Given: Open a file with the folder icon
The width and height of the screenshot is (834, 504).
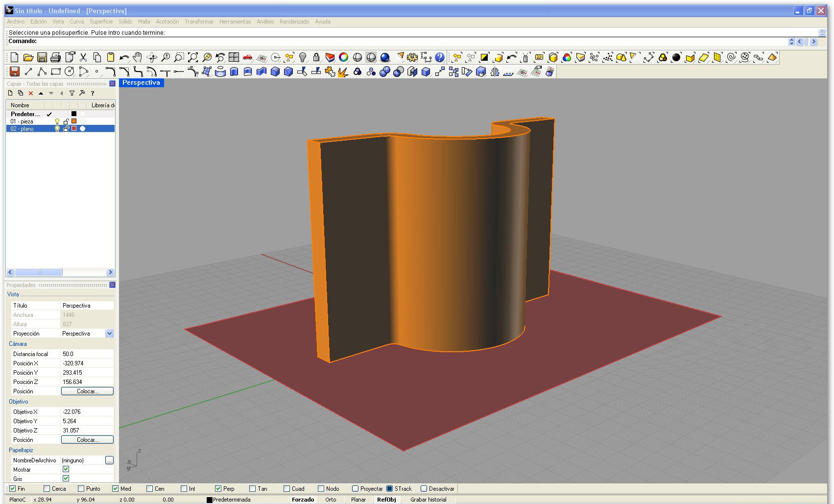Looking at the screenshot, I should coord(28,57).
